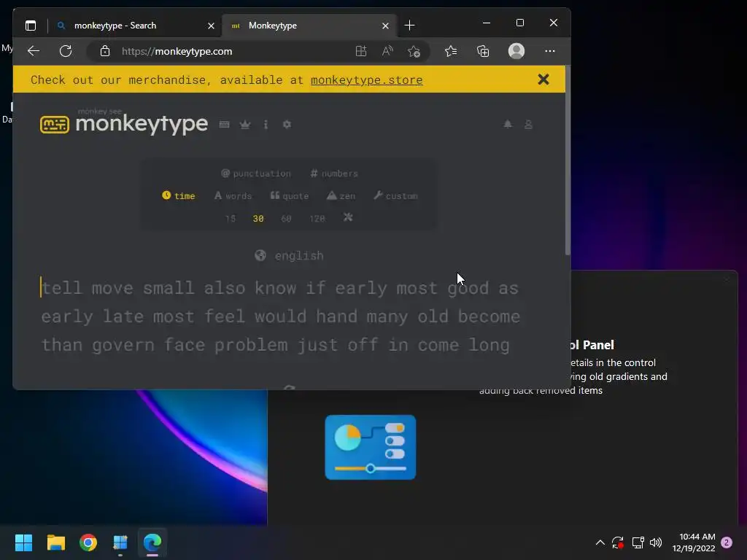The width and height of the screenshot is (747, 560).
Task: Open the taskbar app beside Chrome
Action: pyautogui.click(x=120, y=542)
